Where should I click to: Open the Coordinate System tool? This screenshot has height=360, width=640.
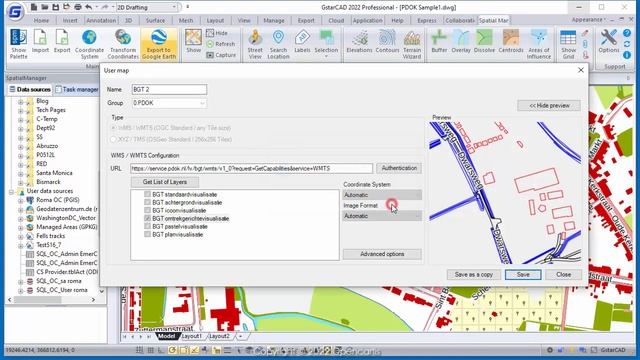tap(89, 44)
